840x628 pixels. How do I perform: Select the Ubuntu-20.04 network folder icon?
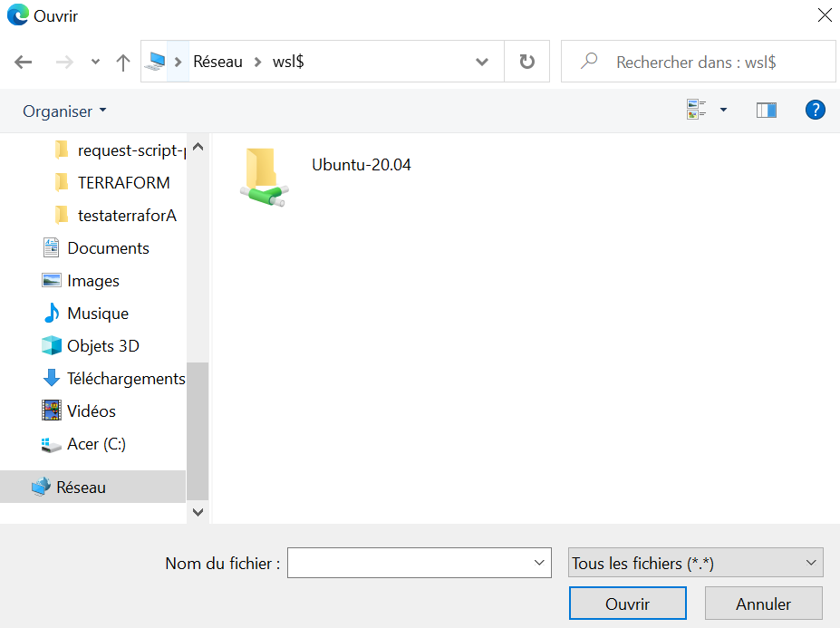(x=264, y=177)
